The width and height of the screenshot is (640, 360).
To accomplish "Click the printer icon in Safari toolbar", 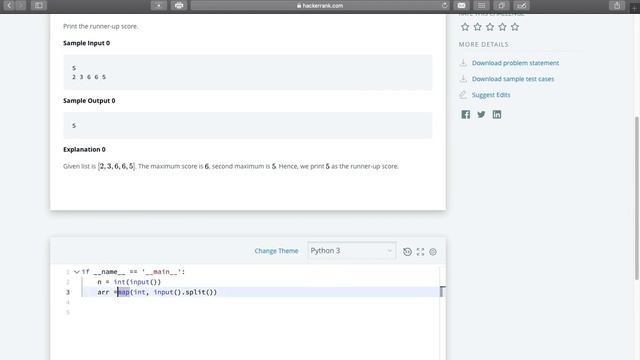I will (179, 5).
